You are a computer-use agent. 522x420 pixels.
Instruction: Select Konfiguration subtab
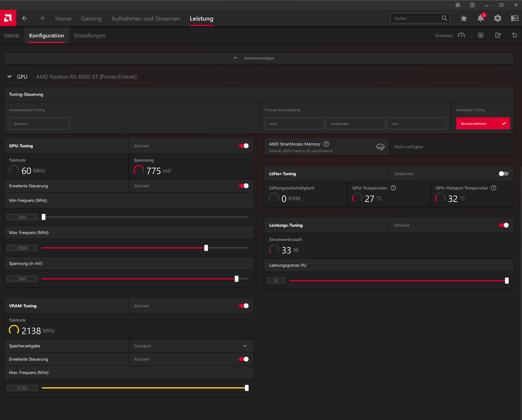[x=47, y=35]
